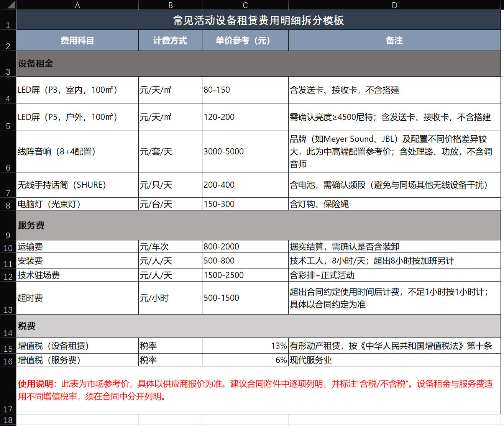This screenshot has height=426, width=504.
Task: Select column C header
Action: coord(245,5)
